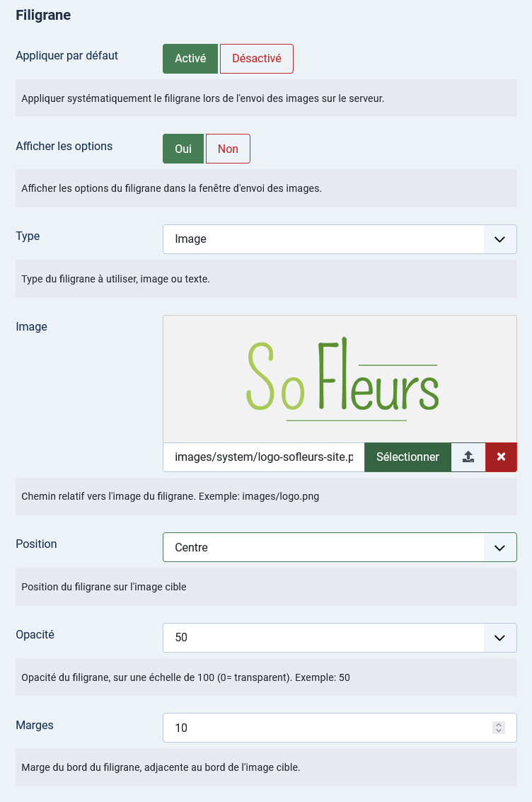Click the Sélectionner button
Image resolution: width=532 pixels, height=802 pixels.
pyautogui.click(x=407, y=457)
